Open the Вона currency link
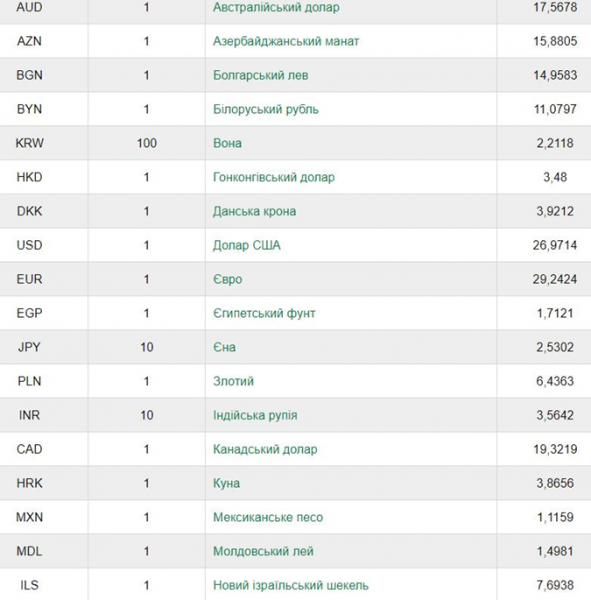 pyautogui.click(x=227, y=143)
